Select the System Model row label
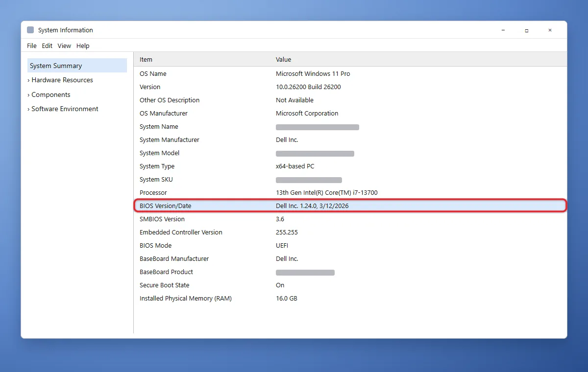The width and height of the screenshot is (588, 372). pos(160,153)
